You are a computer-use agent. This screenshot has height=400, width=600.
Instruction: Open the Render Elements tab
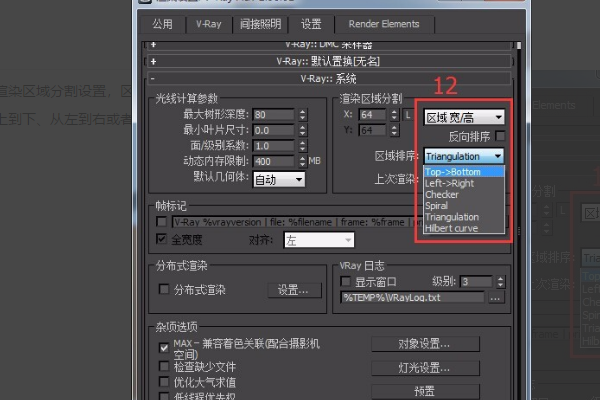coord(384,24)
